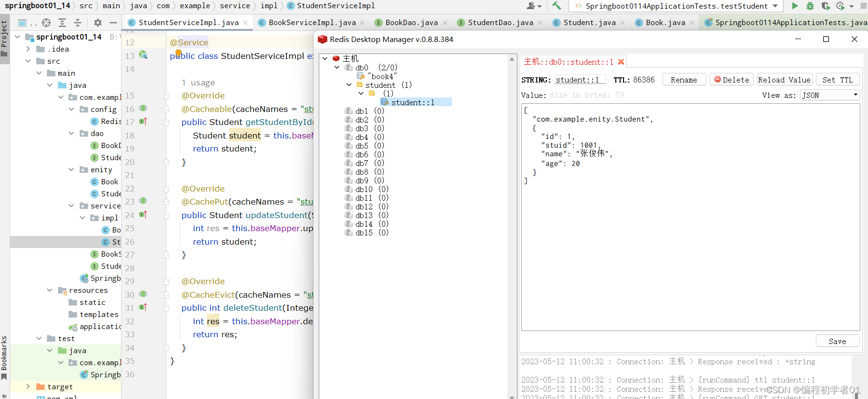868x399 pixels.
Task: Select the templates folder in Project tree
Action: coord(94,315)
